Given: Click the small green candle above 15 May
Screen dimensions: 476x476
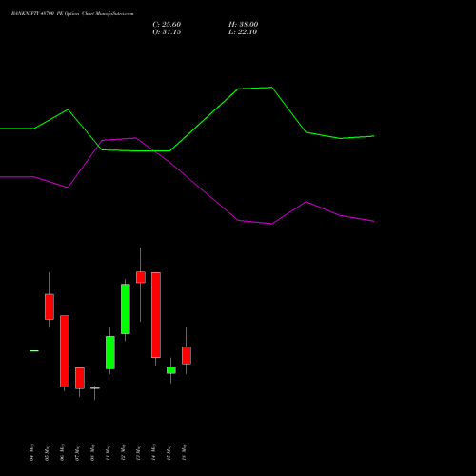Looking at the screenshot, I should point(171,370).
